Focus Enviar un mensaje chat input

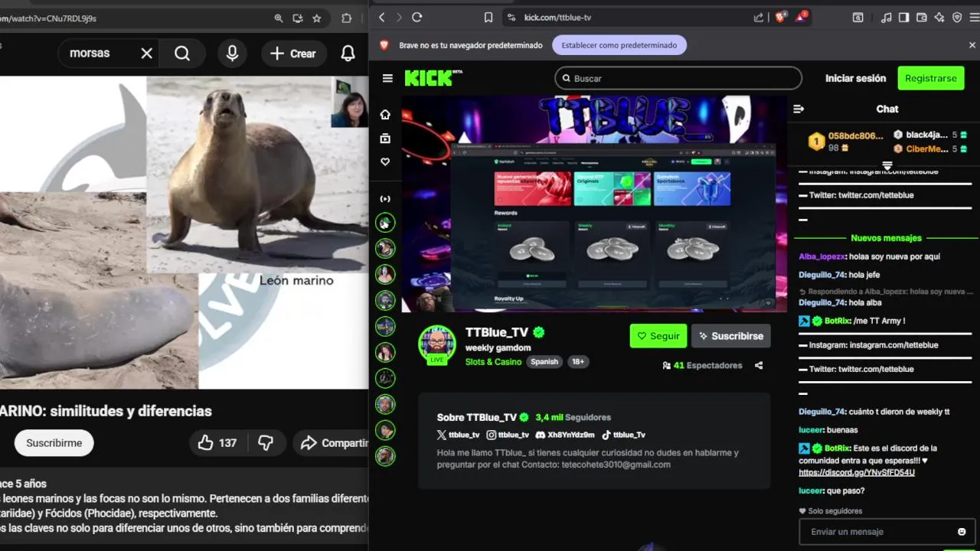(876, 532)
